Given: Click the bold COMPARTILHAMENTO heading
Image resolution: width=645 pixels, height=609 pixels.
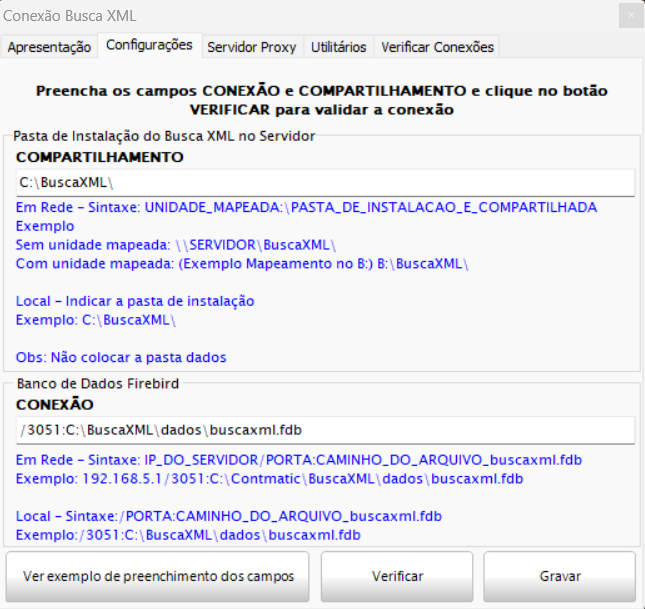Looking at the screenshot, I should pyautogui.click(x=100, y=157).
